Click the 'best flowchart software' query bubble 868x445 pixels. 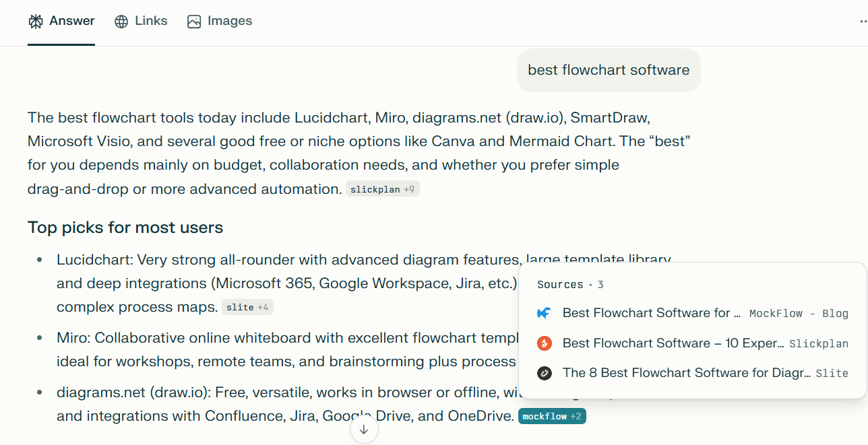pyautogui.click(x=609, y=70)
